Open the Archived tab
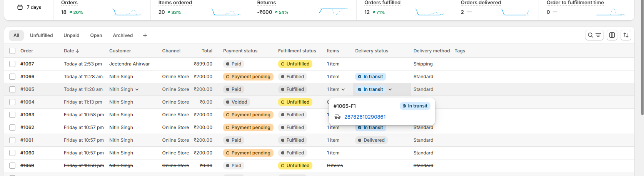The width and height of the screenshot is (644, 176). [x=123, y=35]
